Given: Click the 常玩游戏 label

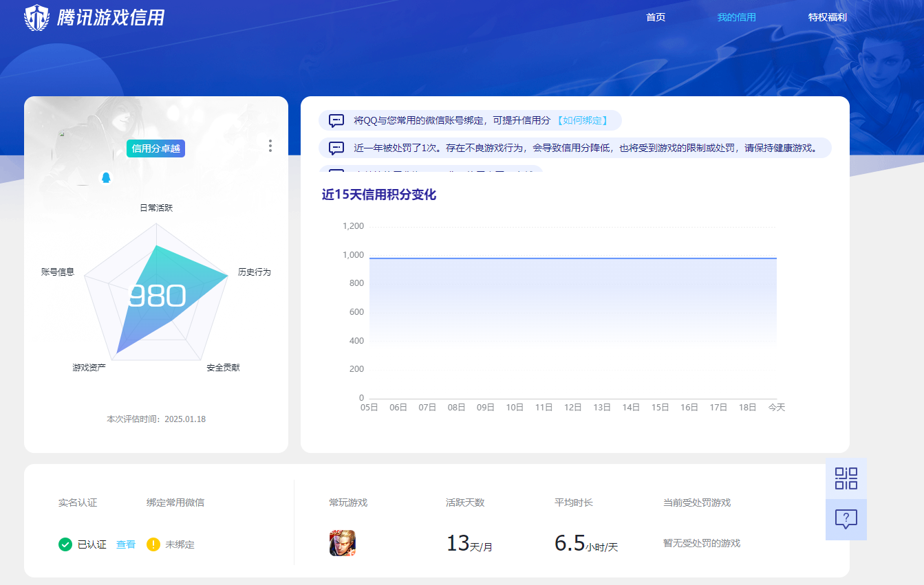Looking at the screenshot, I should point(348,503).
